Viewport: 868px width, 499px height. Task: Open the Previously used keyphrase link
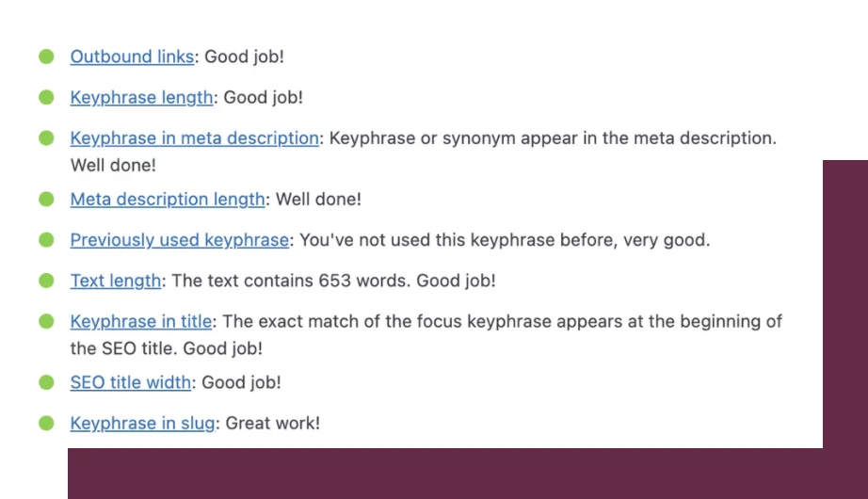point(180,240)
